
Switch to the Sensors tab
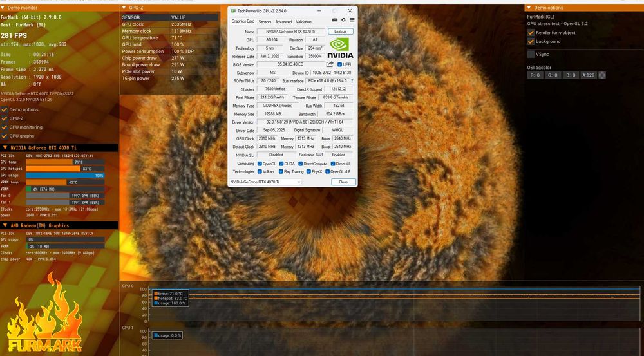pyautogui.click(x=265, y=22)
